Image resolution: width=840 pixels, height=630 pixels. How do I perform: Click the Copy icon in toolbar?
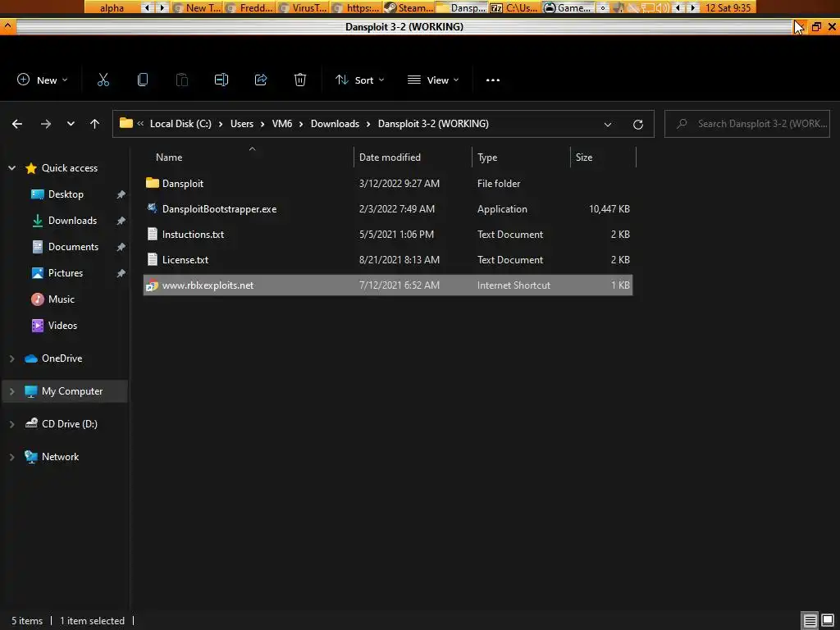(143, 80)
